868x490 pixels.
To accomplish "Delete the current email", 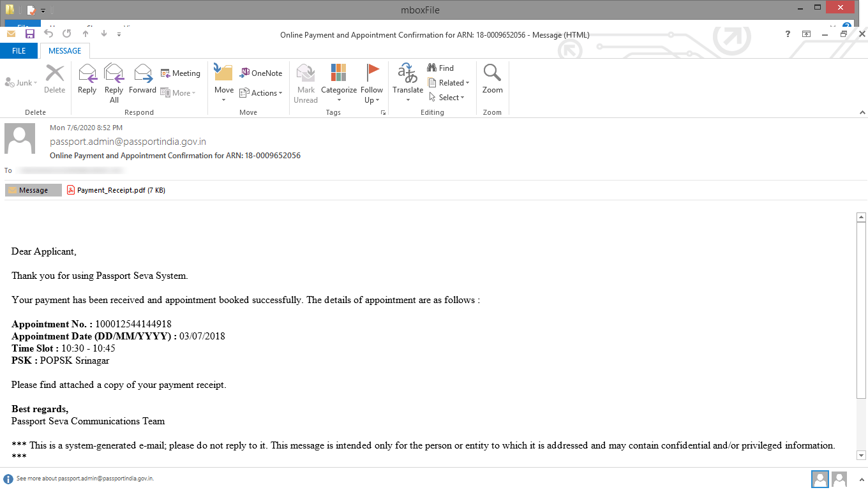I will [x=54, y=82].
